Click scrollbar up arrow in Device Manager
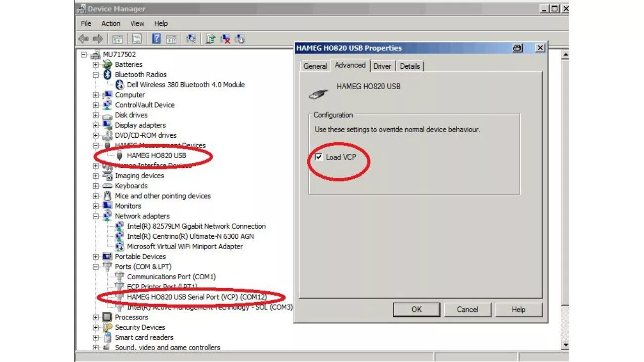 (x=565, y=55)
